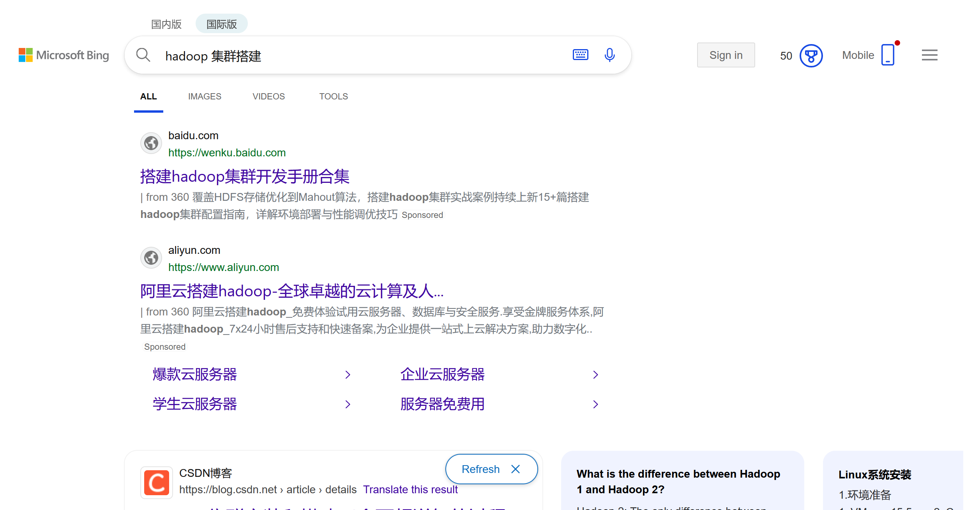
Task: Click the Microsoft Bing logo
Action: [64, 55]
